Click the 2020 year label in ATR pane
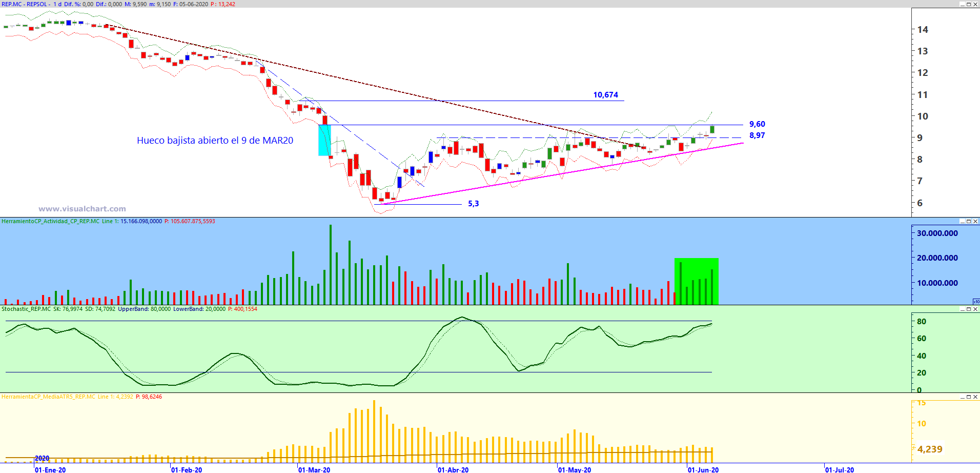 [42, 458]
